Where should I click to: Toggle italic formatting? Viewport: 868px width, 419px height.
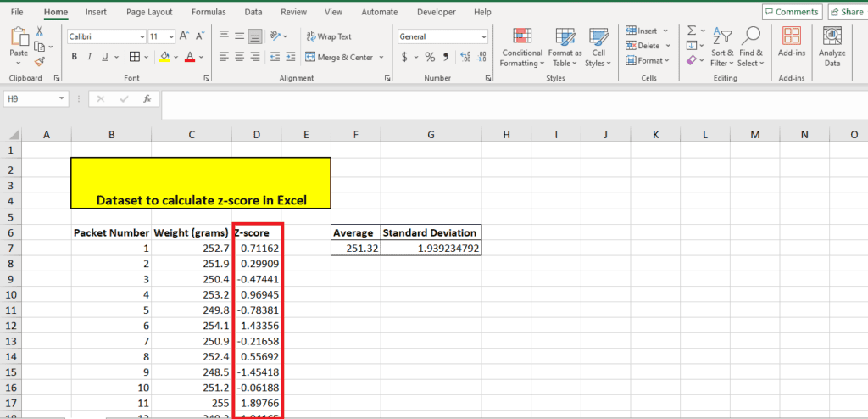(x=88, y=57)
